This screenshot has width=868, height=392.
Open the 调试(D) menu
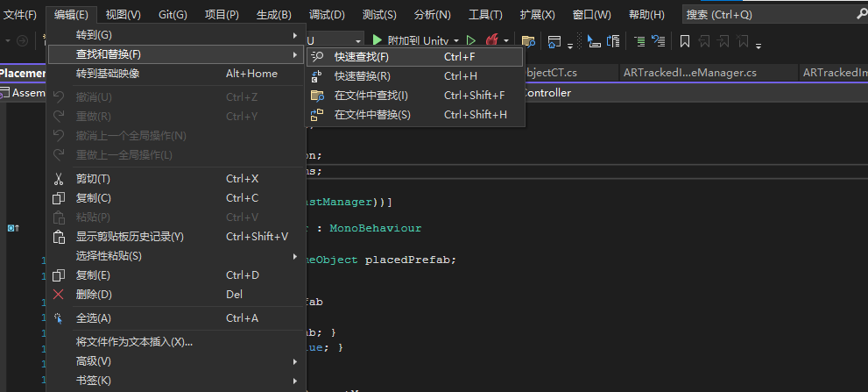coord(327,15)
